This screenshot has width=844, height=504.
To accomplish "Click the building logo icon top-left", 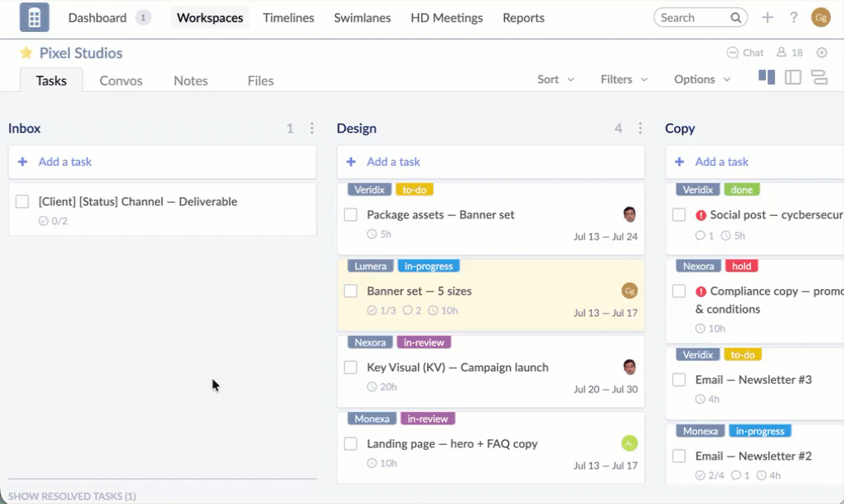I will pos(34,17).
